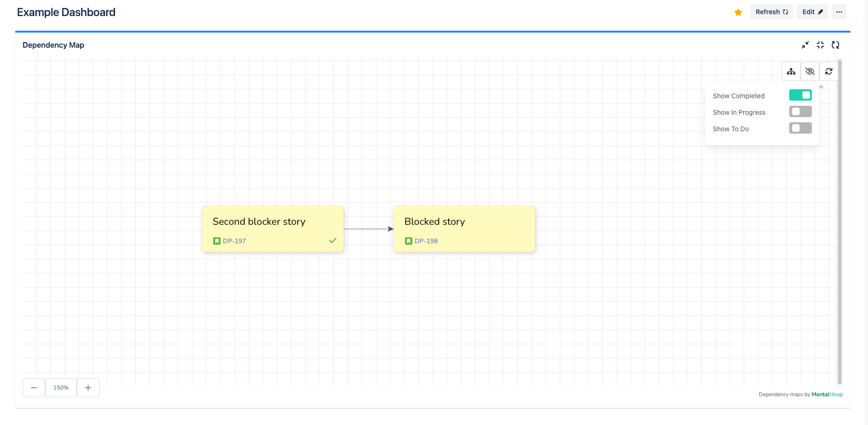Click the Show To Do label
The width and height of the screenshot is (868, 425).
(731, 129)
